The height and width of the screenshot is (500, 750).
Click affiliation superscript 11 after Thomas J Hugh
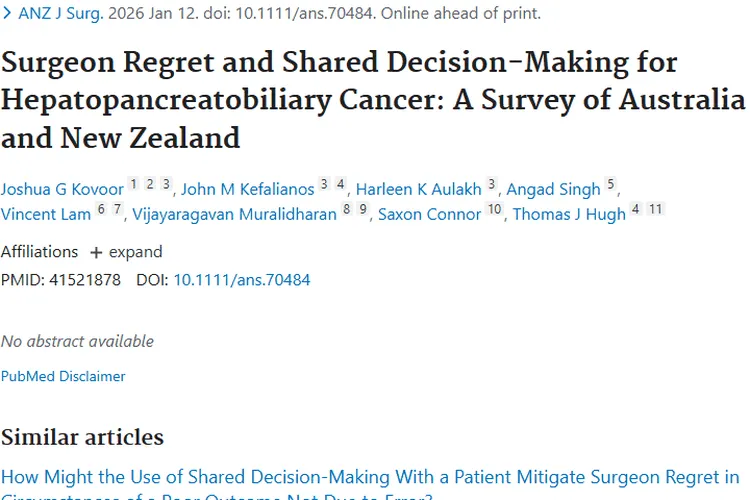[x=655, y=209]
